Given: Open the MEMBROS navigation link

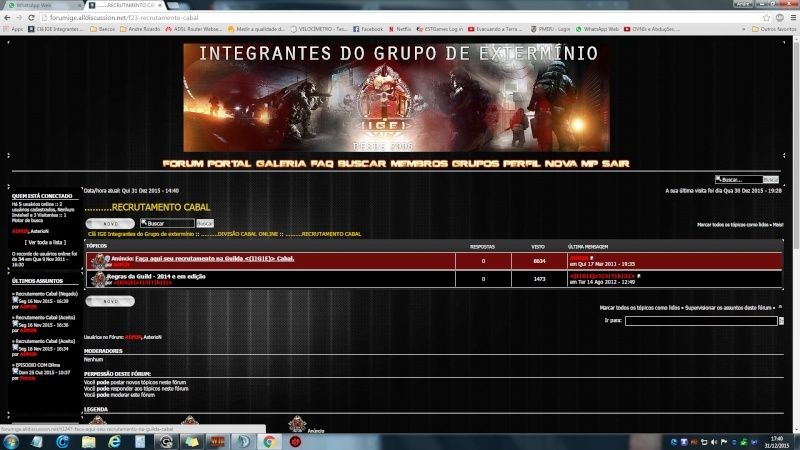Looking at the screenshot, I should coord(419,164).
